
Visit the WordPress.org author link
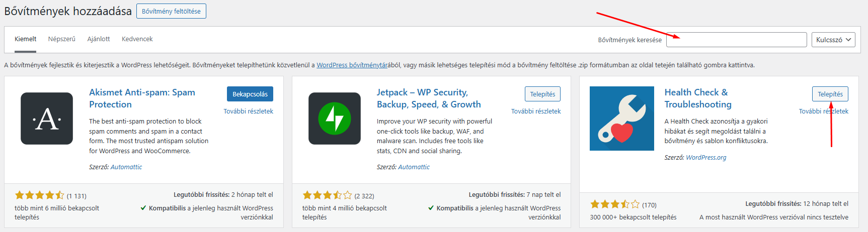coord(706,157)
